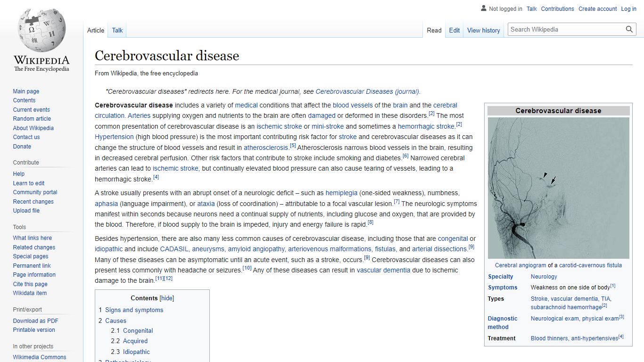The width and height of the screenshot is (644, 362).
Task: Click Neurology in infobox Specialty row
Action: [x=544, y=277]
